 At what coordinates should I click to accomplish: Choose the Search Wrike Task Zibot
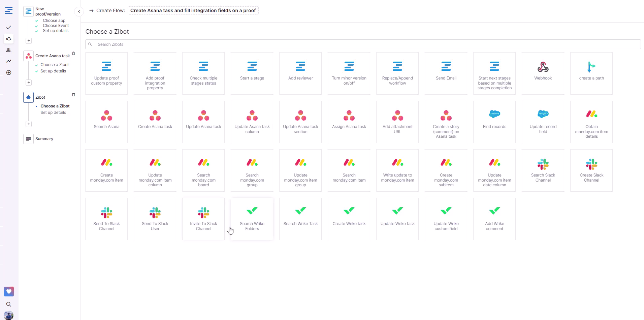300,219
